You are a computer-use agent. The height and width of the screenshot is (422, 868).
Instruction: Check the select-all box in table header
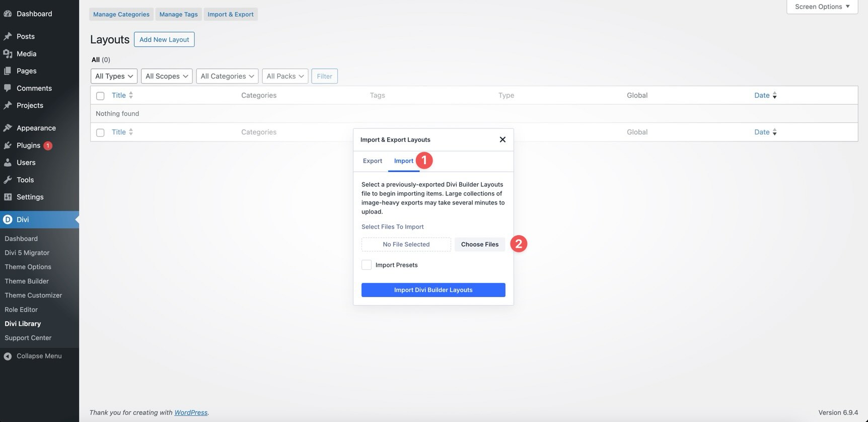pyautogui.click(x=100, y=96)
